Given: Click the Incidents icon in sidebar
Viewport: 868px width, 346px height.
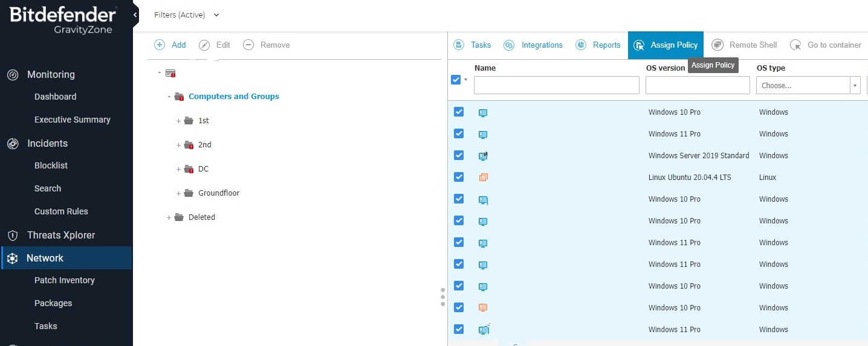Looking at the screenshot, I should pos(13,144).
